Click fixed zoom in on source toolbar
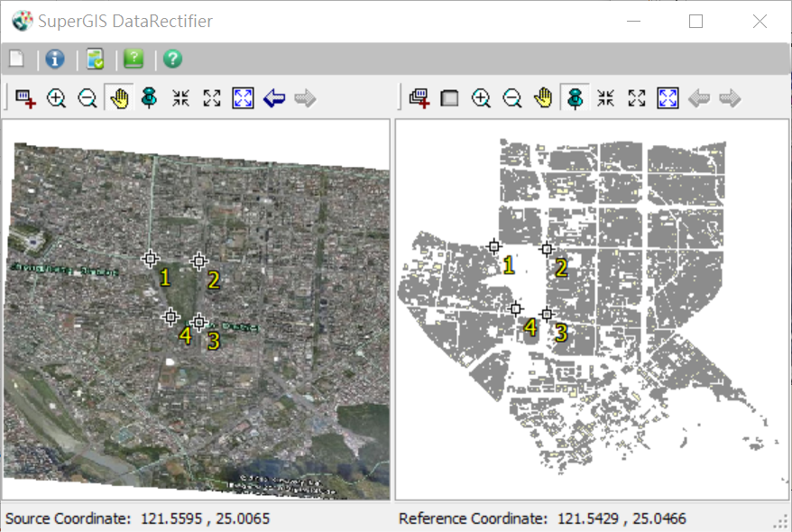The image size is (792, 532). [x=180, y=98]
